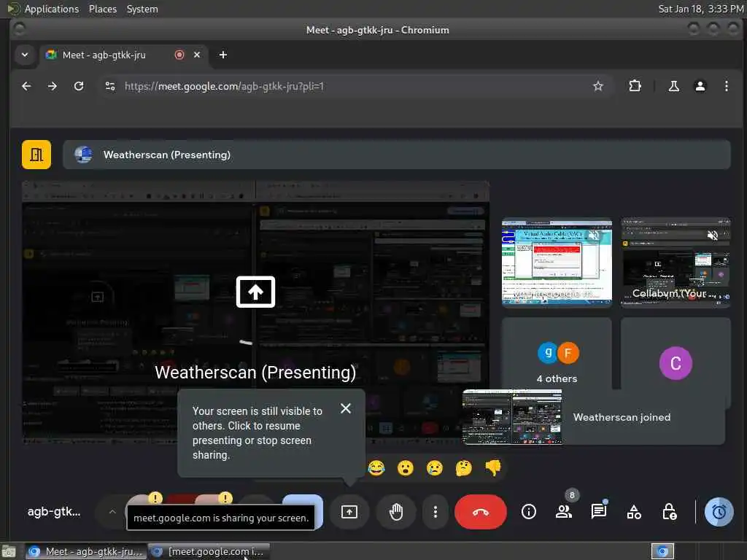The width and height of the screenshot is (747, 560).
Task: Open chat with everyone
Action: coord(599,512)
